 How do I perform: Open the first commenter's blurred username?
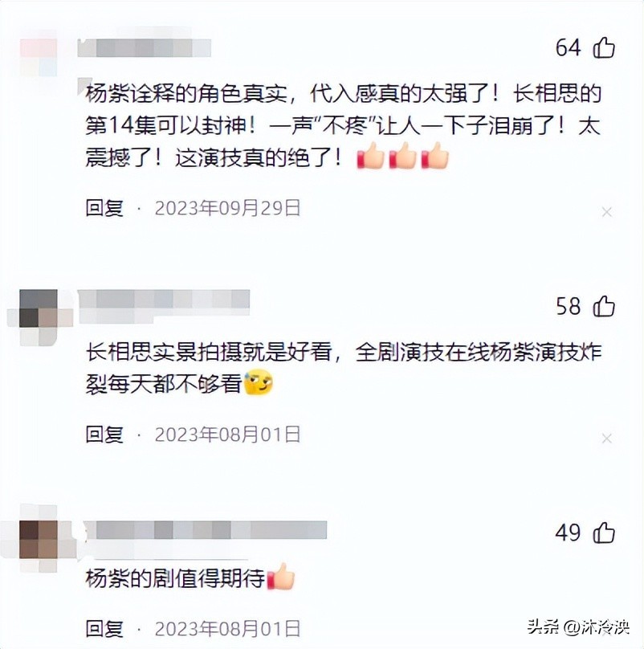[145, 47]
